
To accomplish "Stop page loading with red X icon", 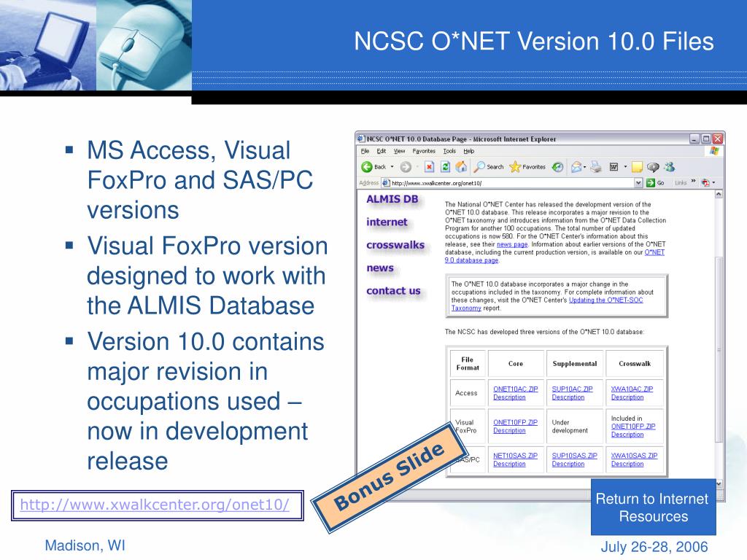I will (429, 167).
